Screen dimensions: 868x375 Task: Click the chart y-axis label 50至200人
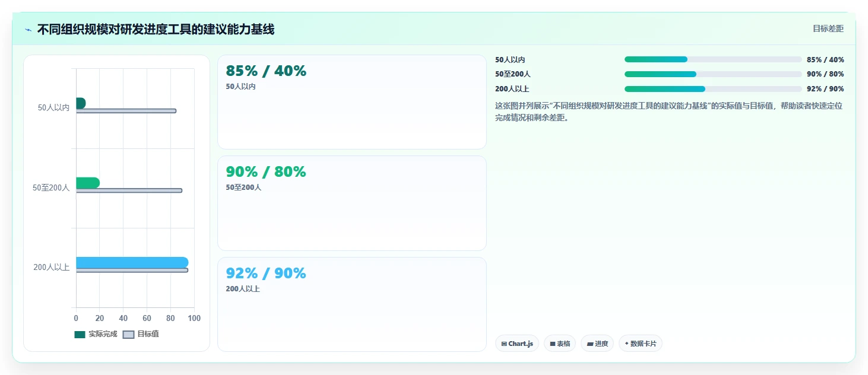[51, 188]
